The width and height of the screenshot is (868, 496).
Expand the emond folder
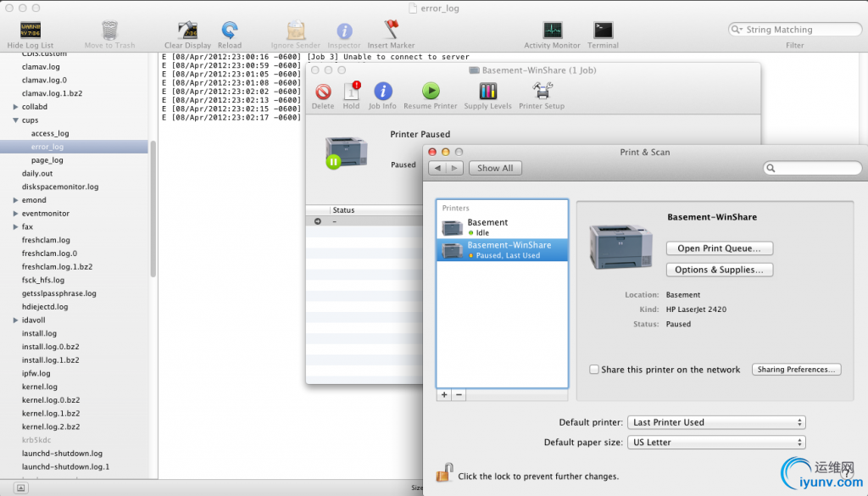click(15, 200)
